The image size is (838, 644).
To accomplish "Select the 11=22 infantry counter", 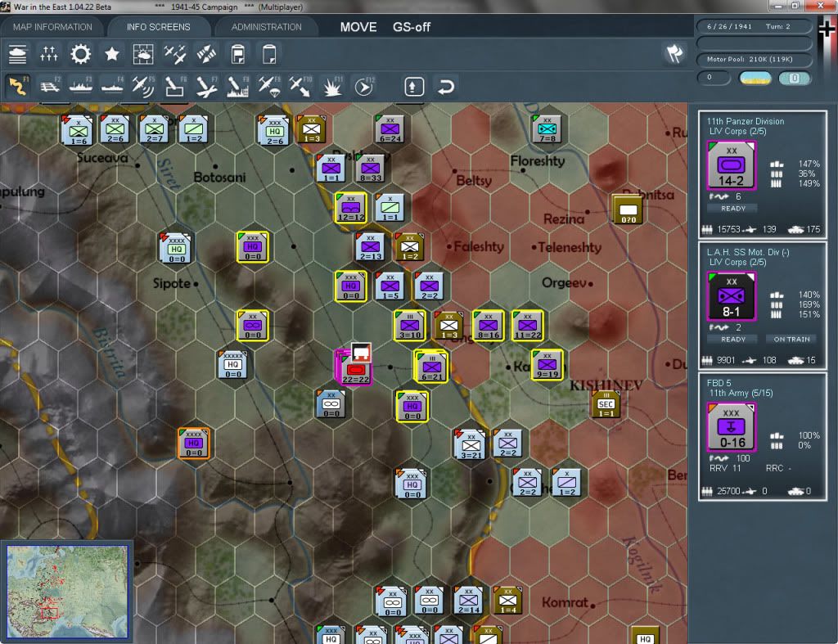I will (x=528, y=325).
